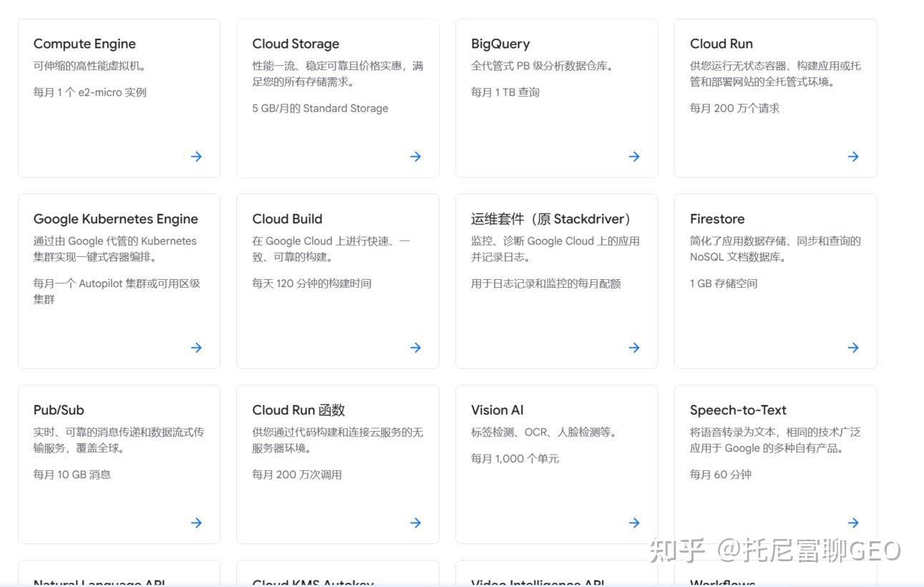Click the Pub/Sub description about 消息传递
The image size is (924, 587).
point(119,440)
